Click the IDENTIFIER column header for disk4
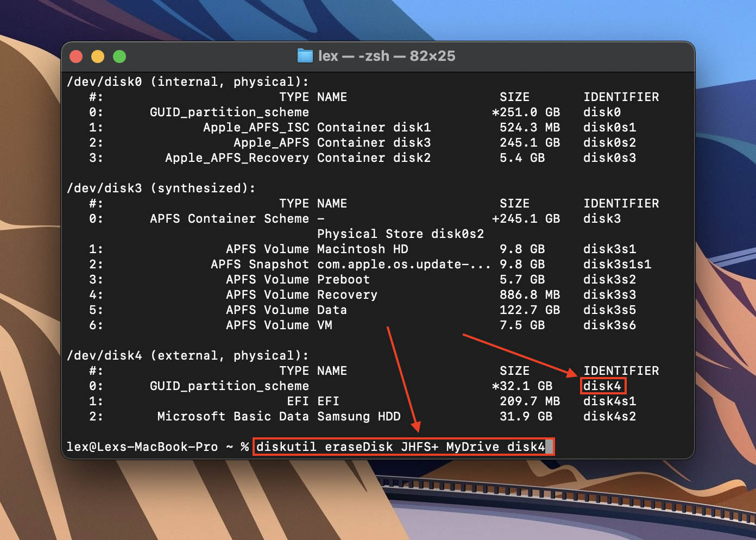 (x=621, y=371)
